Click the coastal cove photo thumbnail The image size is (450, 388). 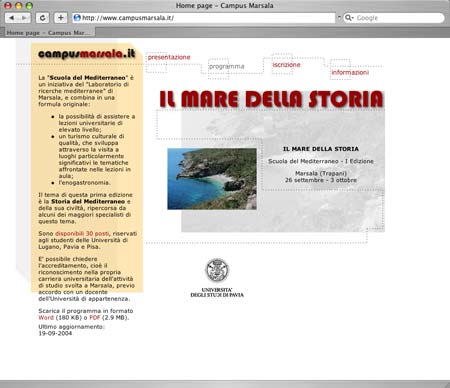tap(212, 179)
